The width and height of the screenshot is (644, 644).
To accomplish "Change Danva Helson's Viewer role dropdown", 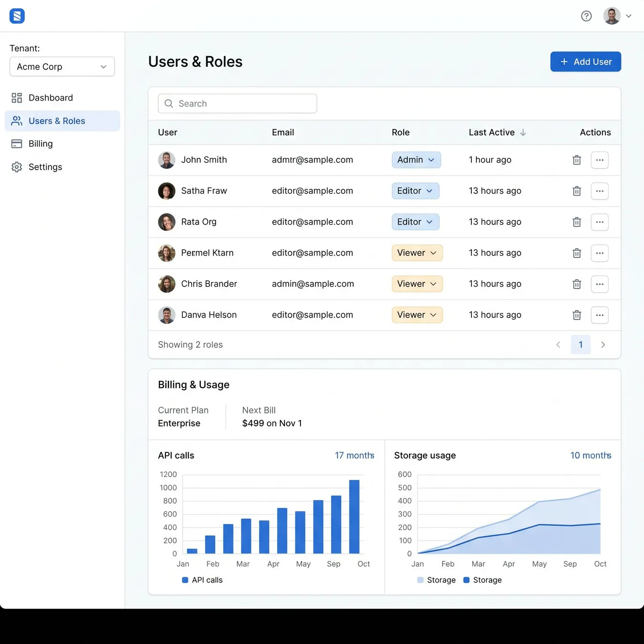I will tap(417, 315).
